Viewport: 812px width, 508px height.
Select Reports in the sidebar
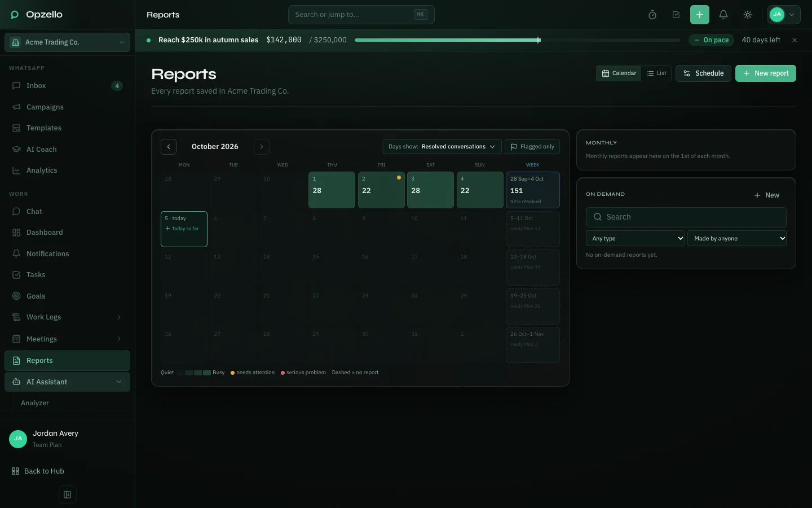pyautogui.click(x=67, y=361)
